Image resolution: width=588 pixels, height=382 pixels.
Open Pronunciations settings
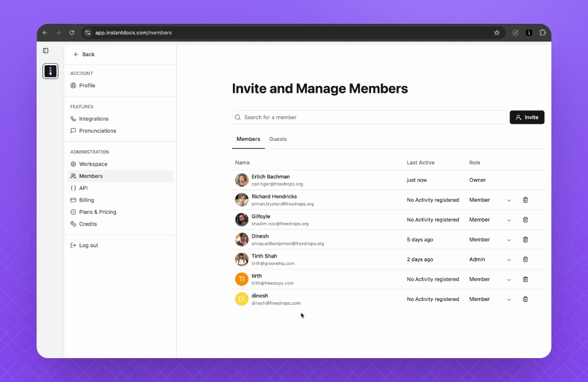(x=120, y=131)
